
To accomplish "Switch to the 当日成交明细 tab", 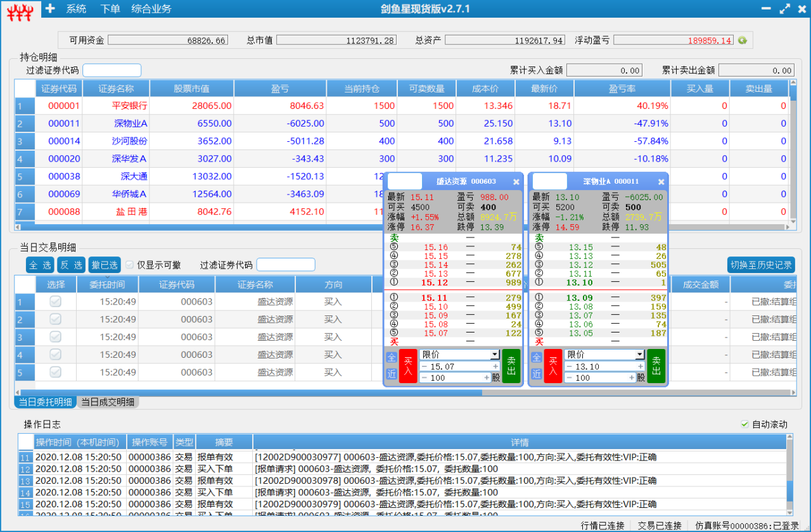I will coord(108,402).
